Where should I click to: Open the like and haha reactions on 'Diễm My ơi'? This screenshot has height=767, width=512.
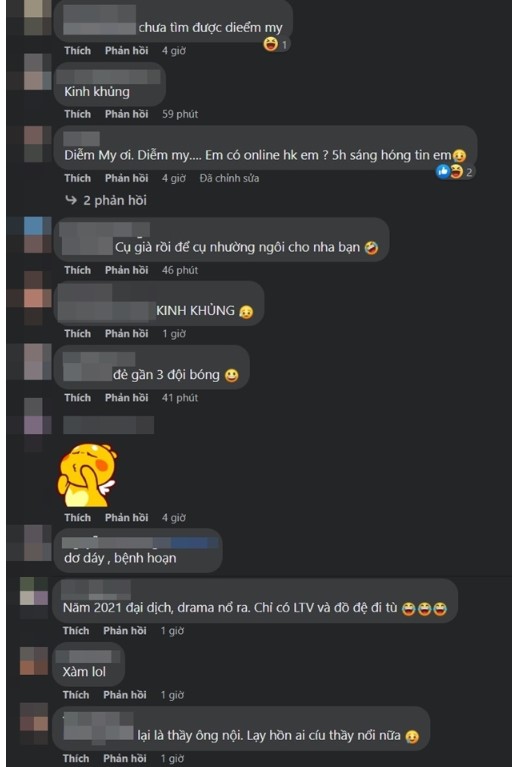[455, 172]
